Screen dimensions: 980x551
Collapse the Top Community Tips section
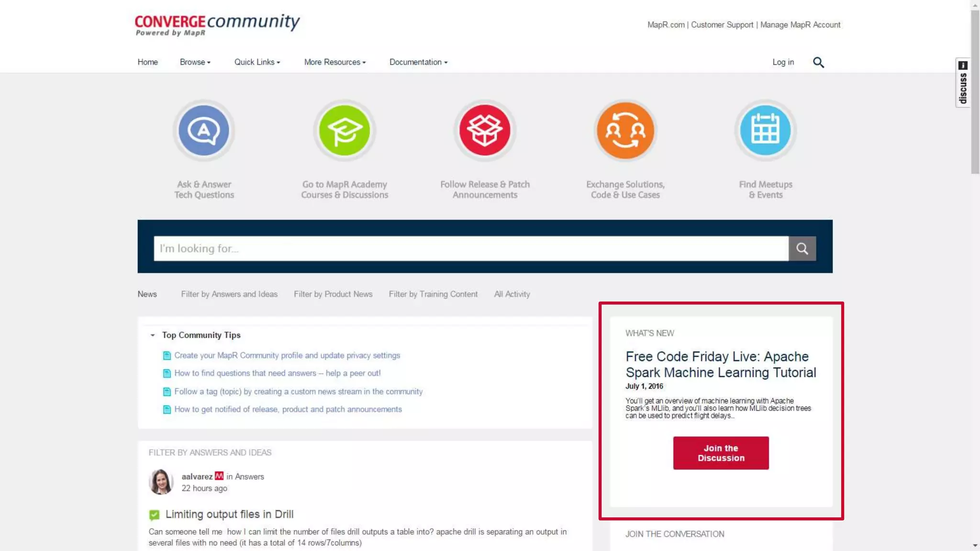[x=153, y=335]
